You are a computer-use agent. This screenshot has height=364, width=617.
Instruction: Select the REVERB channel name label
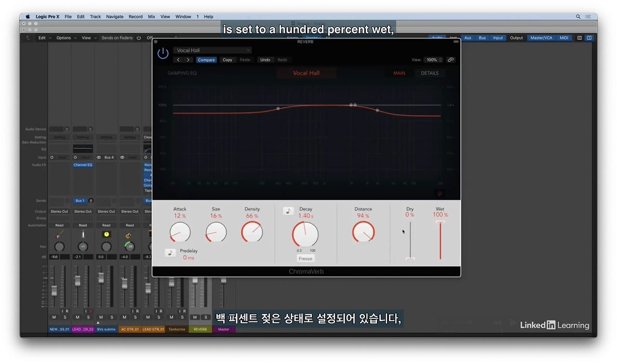point(200,329)
